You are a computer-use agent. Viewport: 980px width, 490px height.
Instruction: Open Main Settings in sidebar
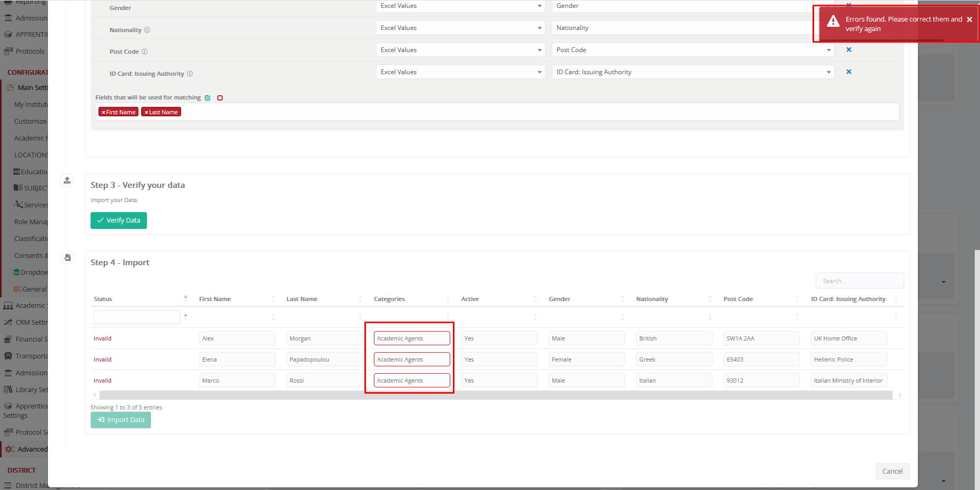coord(32,87)
